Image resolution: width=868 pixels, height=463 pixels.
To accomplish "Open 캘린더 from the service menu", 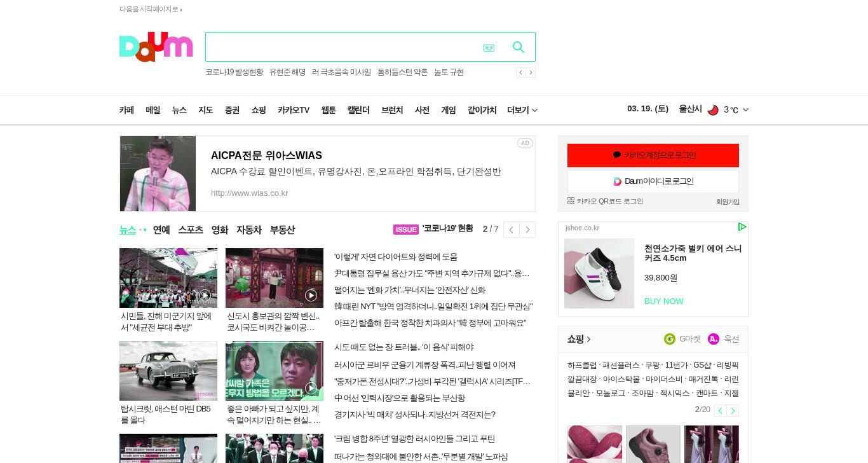I will point(358,110).
